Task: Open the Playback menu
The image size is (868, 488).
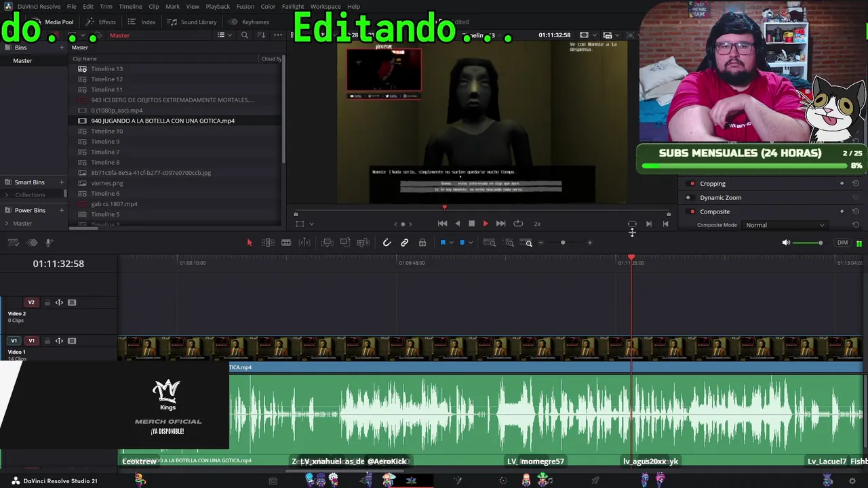Action: coord(218,7)
